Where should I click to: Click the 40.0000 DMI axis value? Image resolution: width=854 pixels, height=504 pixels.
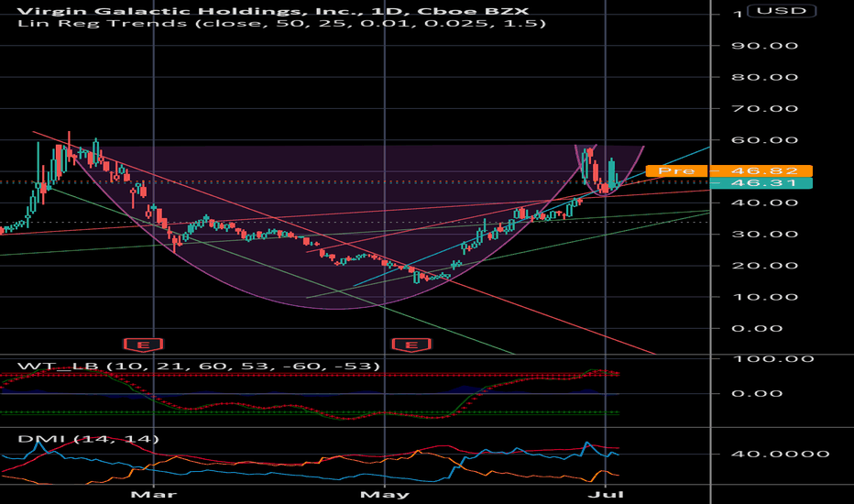[x=780, y=454]
